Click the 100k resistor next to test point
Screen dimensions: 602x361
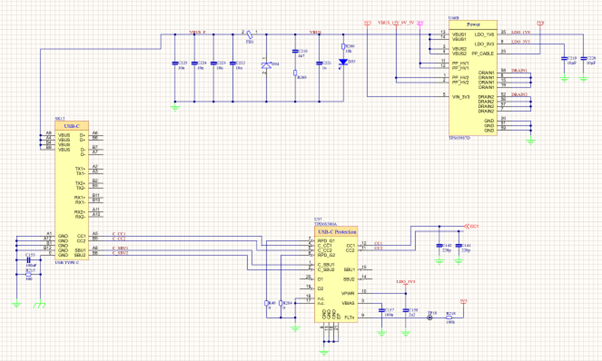tap(450, 318)
